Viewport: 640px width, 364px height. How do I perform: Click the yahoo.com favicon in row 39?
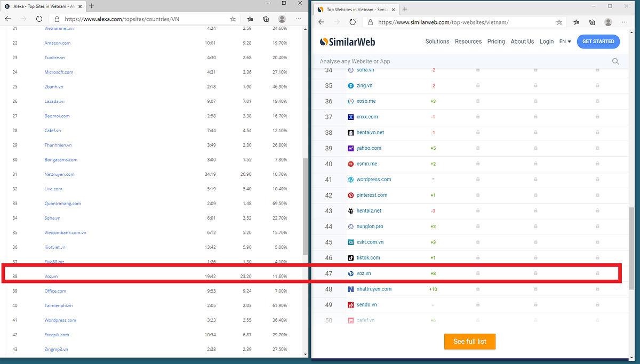click(x=351, y=148)
